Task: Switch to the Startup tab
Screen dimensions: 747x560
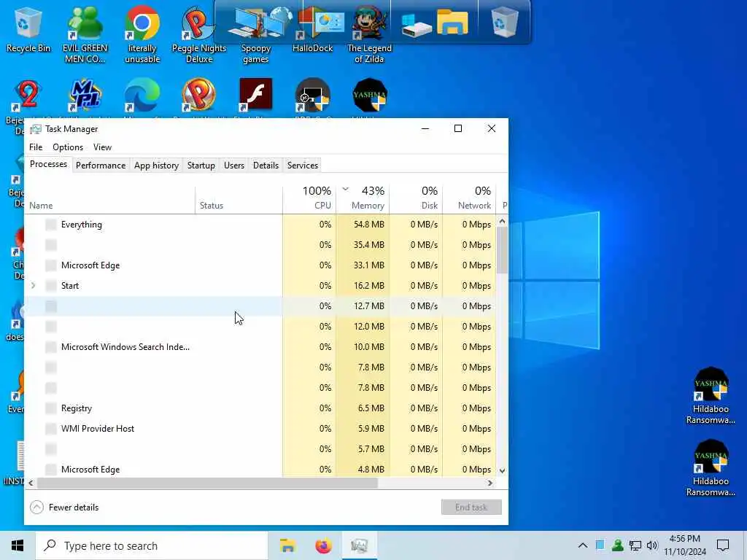Action: tap(201, 166)
